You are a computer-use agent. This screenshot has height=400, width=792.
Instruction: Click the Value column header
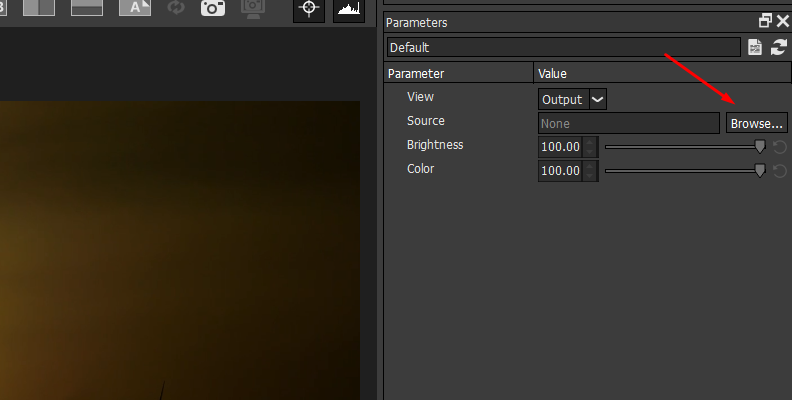tap(662, 74)
